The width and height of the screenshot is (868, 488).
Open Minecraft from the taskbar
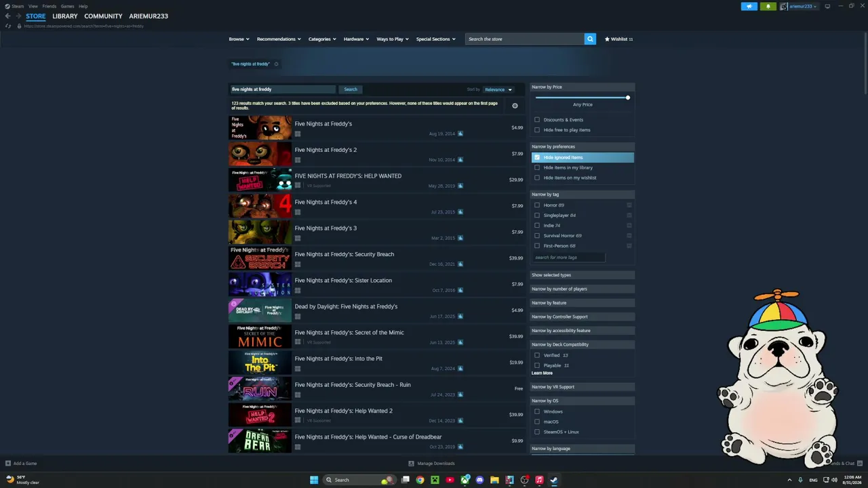pyautogui.click(x=435, y=480)
